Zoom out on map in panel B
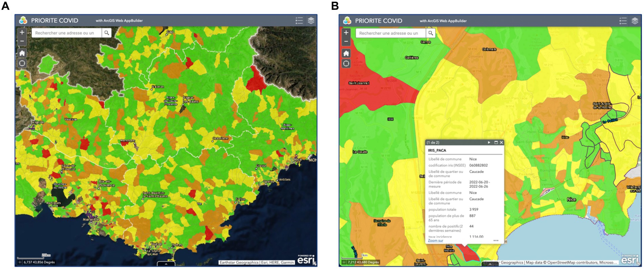The height and width of the screenshot is (269, 644). (346, 41)
